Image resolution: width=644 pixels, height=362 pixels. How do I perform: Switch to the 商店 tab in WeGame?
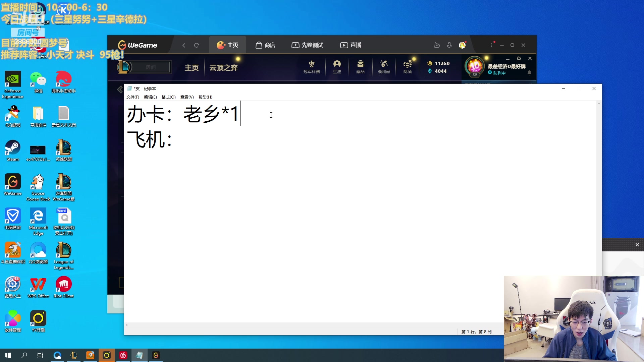click(265, 45)
